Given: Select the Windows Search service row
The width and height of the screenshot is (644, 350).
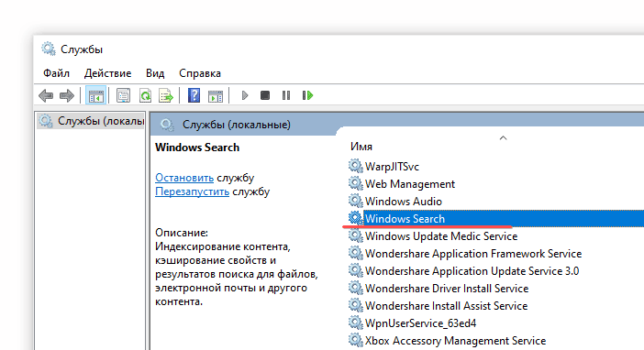Looking at the screenshot, I should pos(495,218).
